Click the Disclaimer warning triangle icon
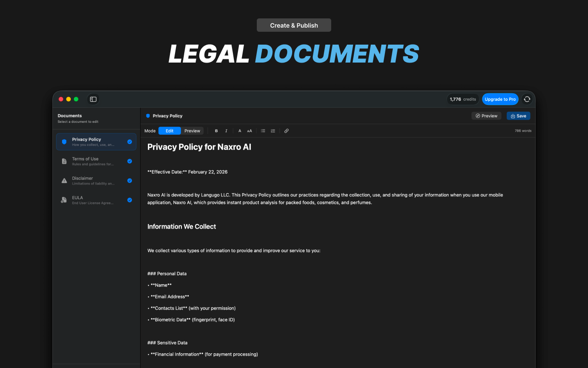The height and width of the screenshot is (368, 588). [x=64, y=180]
